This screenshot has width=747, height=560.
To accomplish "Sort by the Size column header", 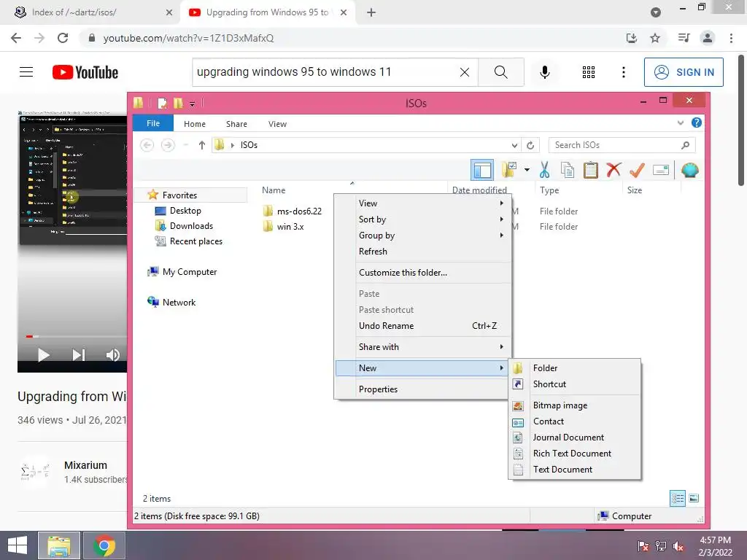I will 635,190.
